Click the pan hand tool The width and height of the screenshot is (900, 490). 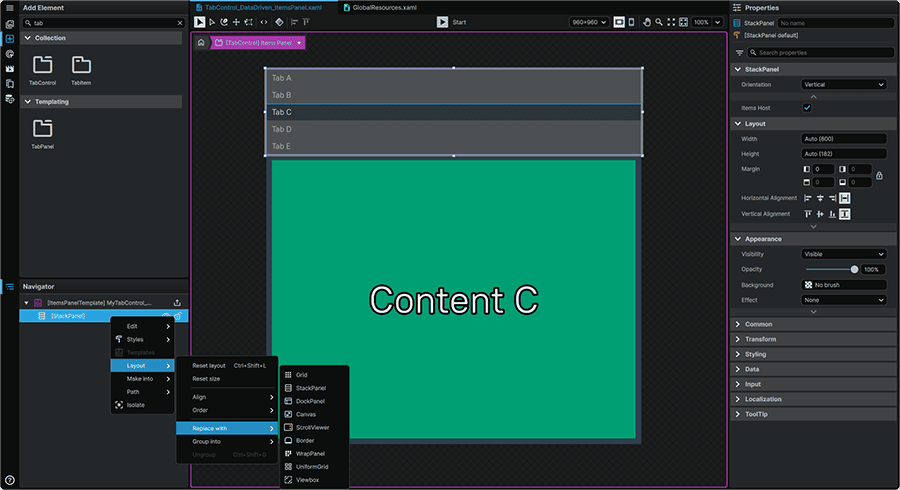647,22
